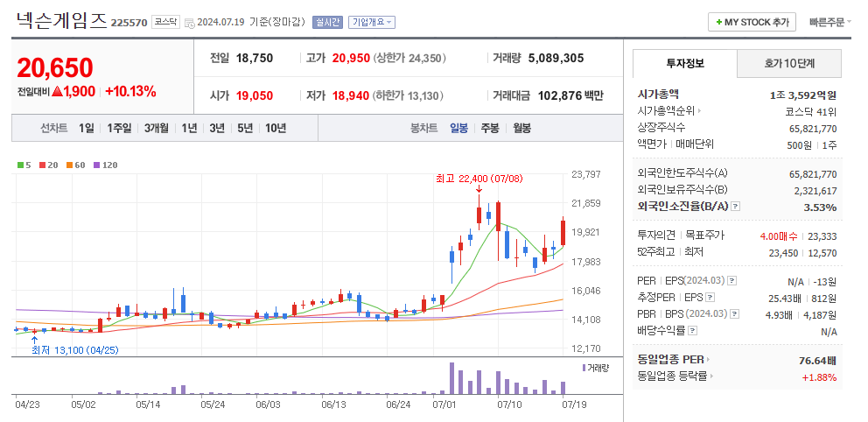
Task: Open help icon next to 배당수익률
Action: pyautogui.click(x=692, y=331)
